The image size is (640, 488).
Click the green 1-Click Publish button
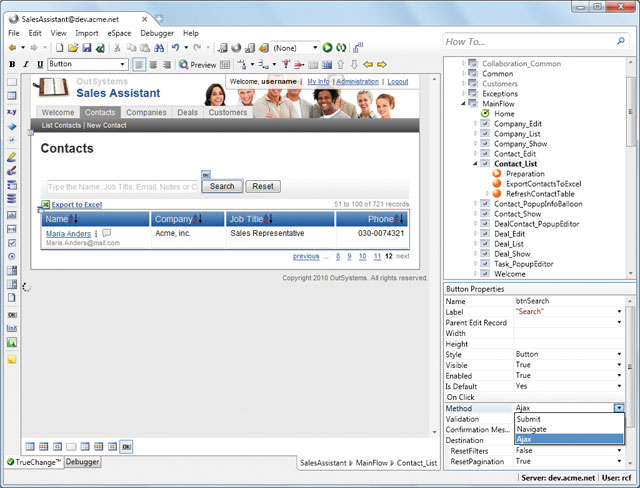(327, 48)
